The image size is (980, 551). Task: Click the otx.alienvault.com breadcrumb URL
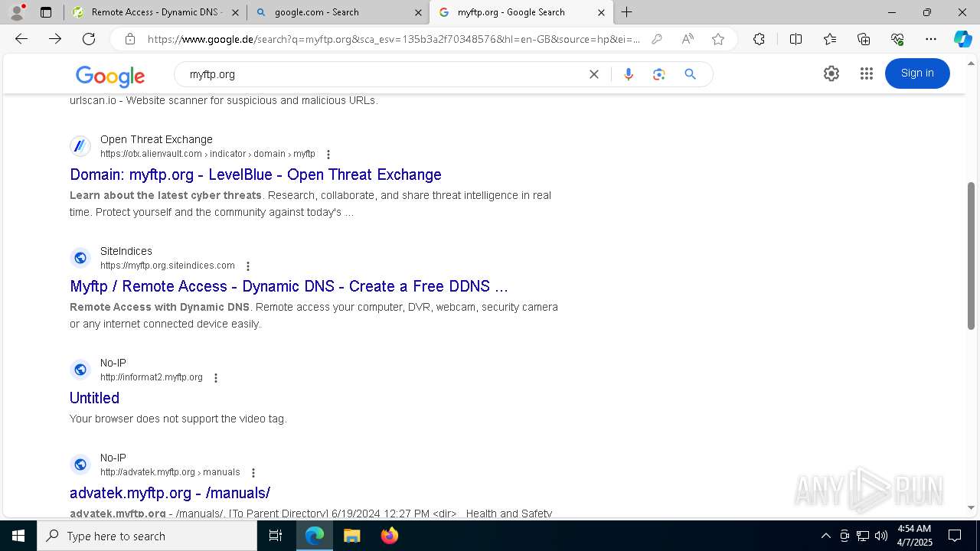point(207,154)
